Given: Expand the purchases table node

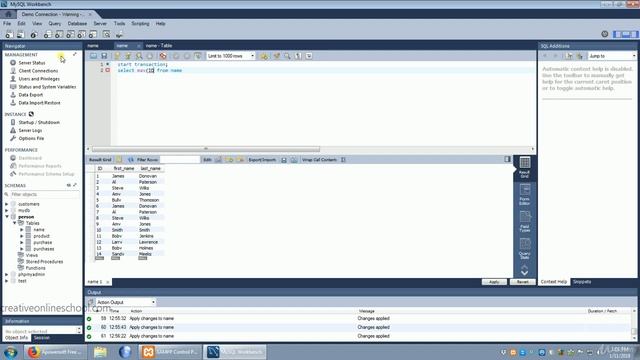Looking at the screenshot, I should [x=22, y=249].
